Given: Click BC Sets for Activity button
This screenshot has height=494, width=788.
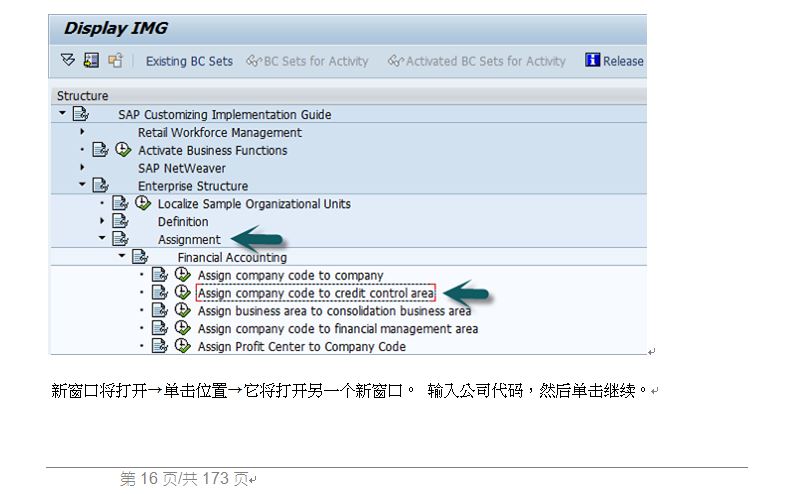Looking at the screenshot, I should (x=307, y=61).
